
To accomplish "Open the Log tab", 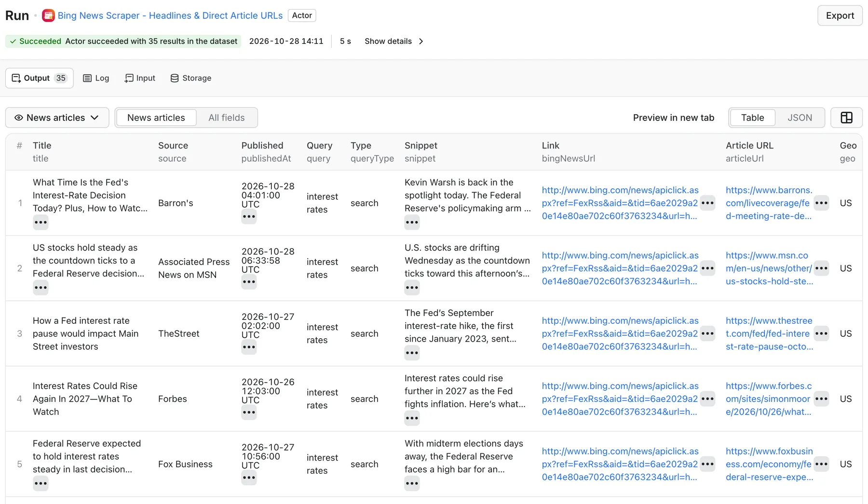I will click(96, 78).
